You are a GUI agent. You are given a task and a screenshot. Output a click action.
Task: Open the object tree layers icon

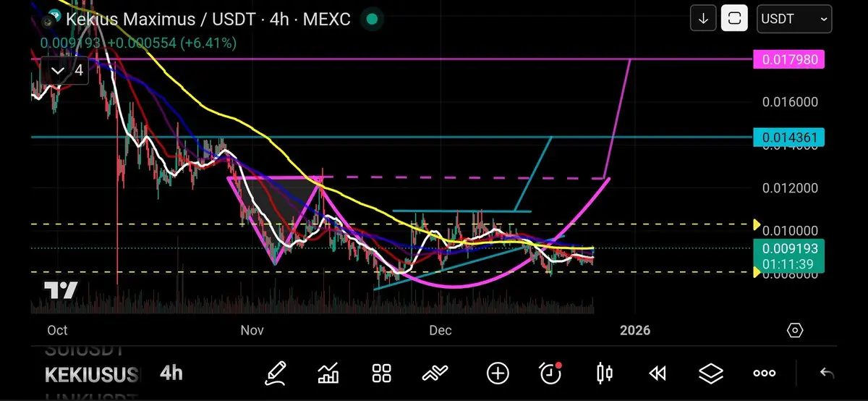tap(711, 373)
